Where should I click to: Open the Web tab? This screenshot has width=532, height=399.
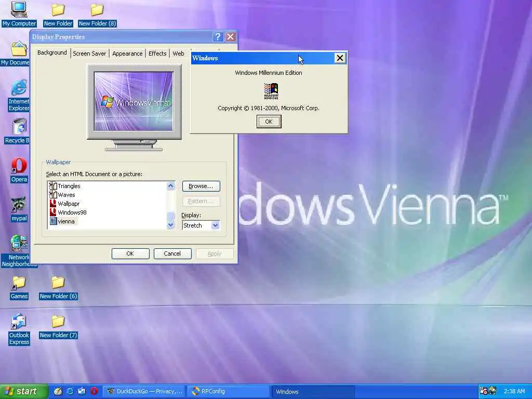179,54
